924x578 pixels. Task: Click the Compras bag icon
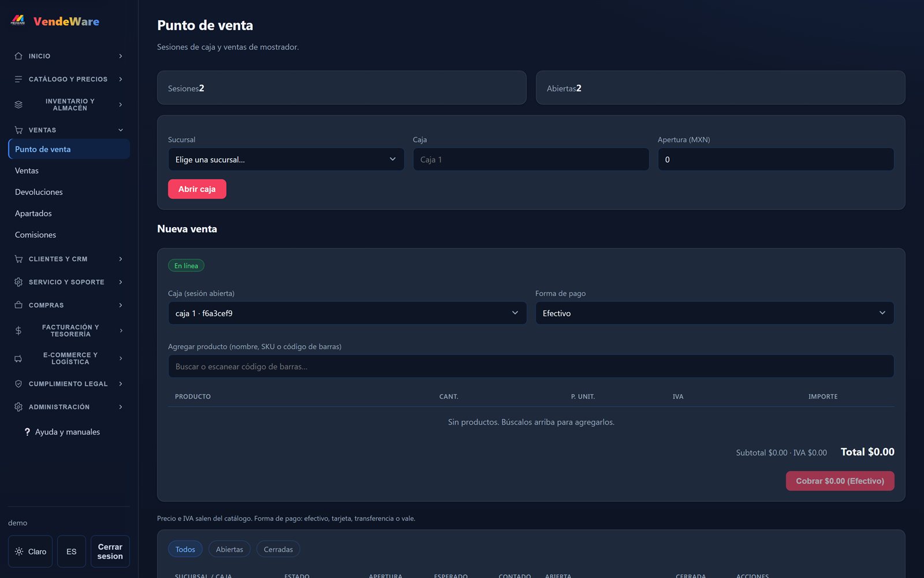click(x=18, y=305)
